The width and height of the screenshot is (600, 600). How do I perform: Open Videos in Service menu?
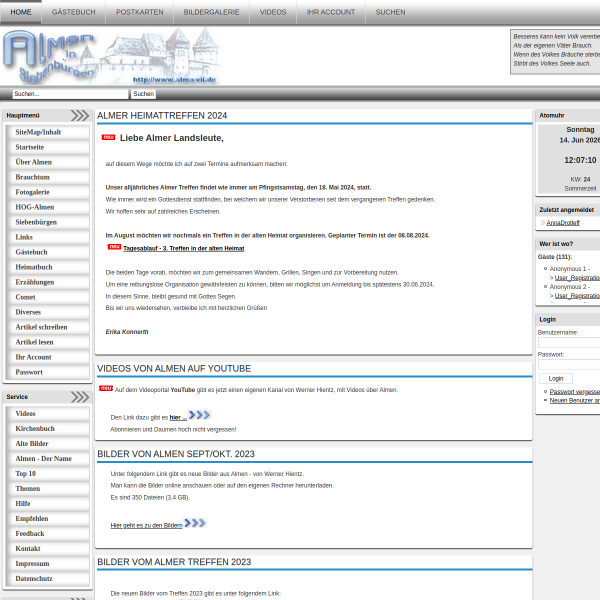pyautogui.click(x=48, y=414)
